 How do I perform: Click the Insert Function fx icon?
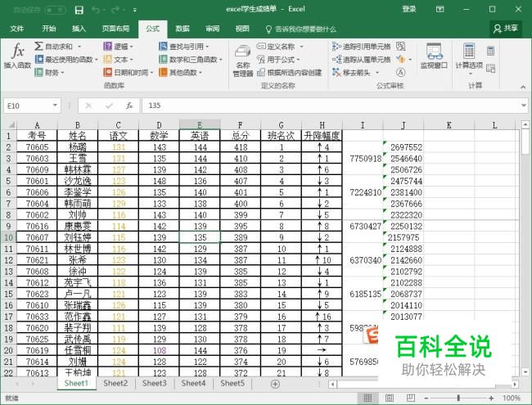pos(18,51)
